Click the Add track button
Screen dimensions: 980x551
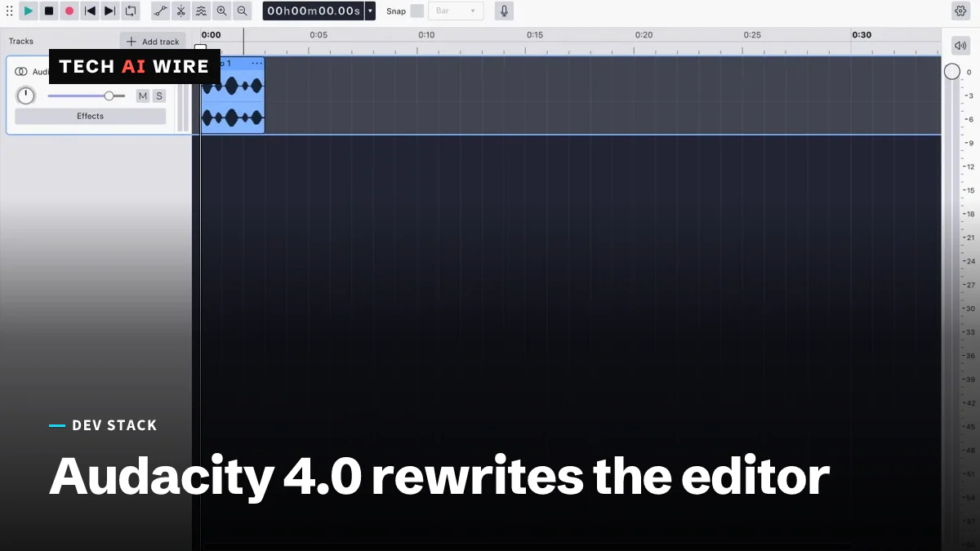[153, 42]
